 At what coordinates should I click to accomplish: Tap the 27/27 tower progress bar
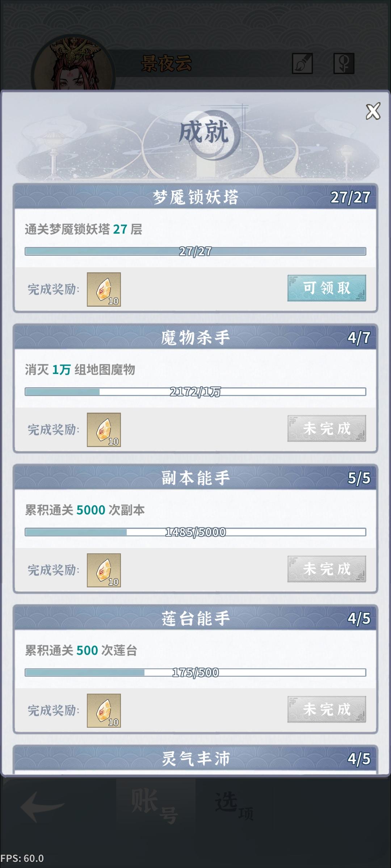pyautogui.click(x=195, y=251)
